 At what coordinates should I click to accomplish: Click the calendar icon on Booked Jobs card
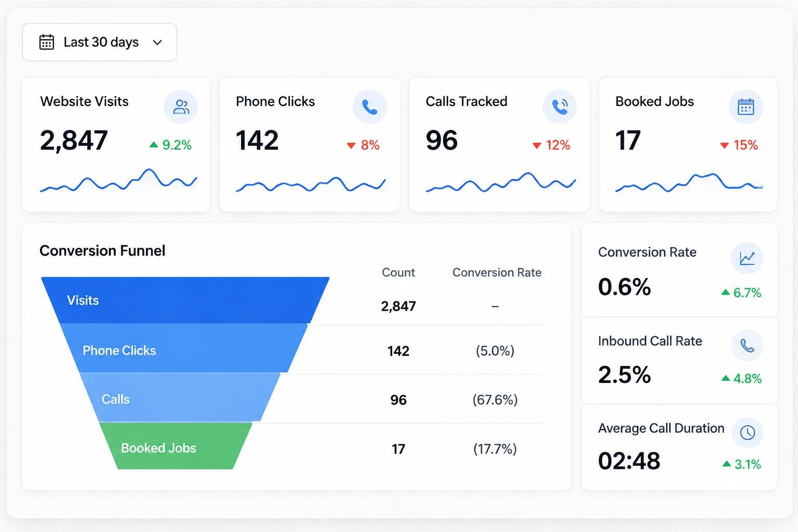pyautogui.click(x=746, y=107)
